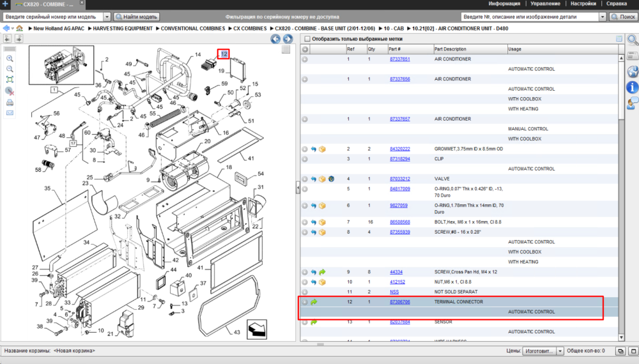Click green arrow icon for SCREW M4 row
This screenshot has height=364, width=639.
click(x=322, y=272)
